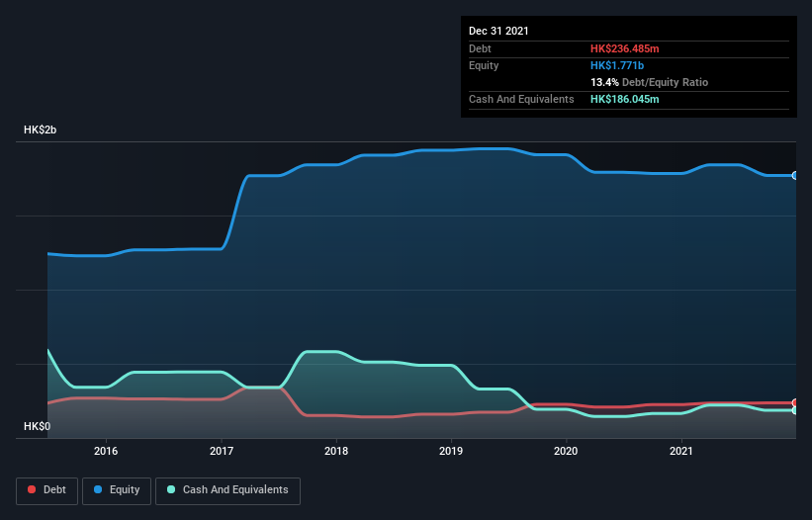Screen dimensions: 812x520
Task: Click the tooltip Cash And Equivalents label
Action: click(x=521, y=99)
